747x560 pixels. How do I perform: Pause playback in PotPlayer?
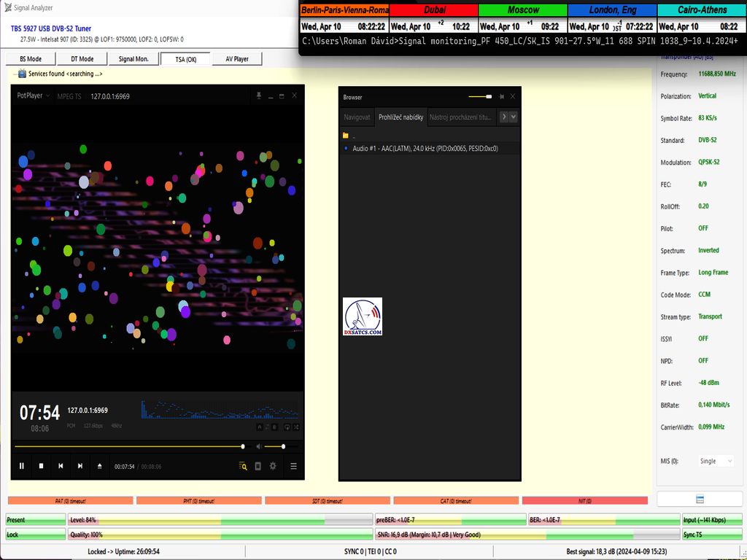point(22,466)
